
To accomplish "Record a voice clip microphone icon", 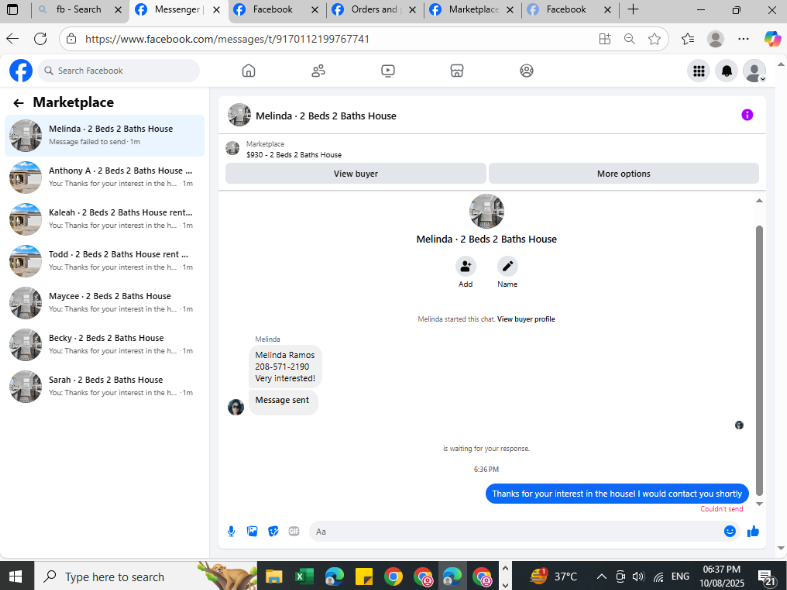I will tap(231, 531).
